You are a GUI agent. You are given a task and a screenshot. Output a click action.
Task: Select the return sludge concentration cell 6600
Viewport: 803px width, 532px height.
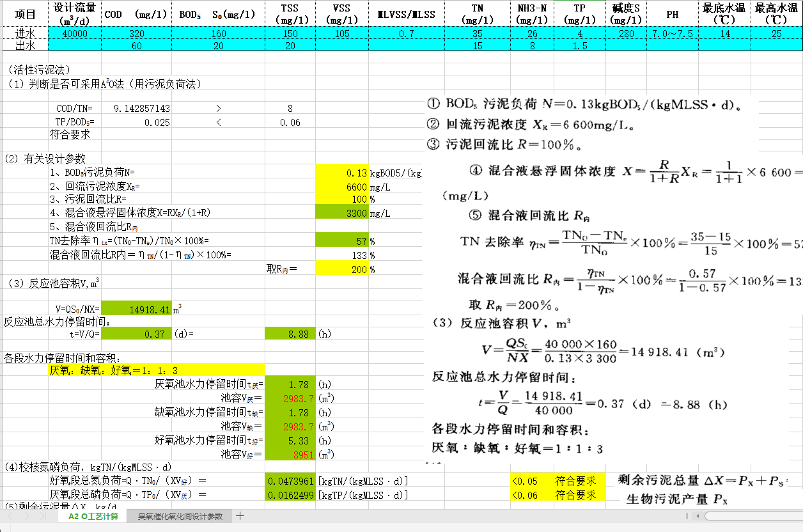(342, 187)
